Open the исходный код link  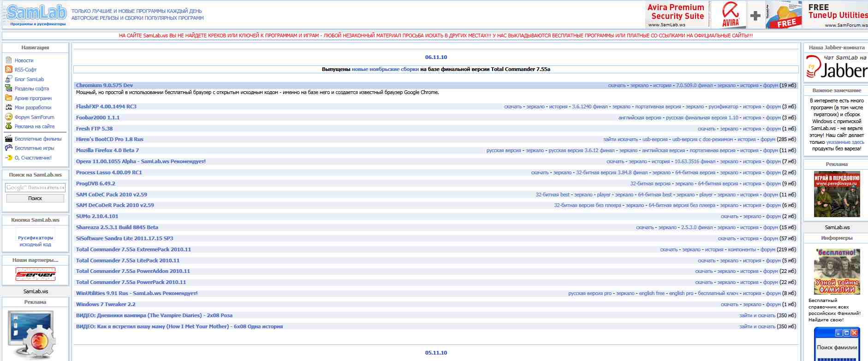[36, 244]
